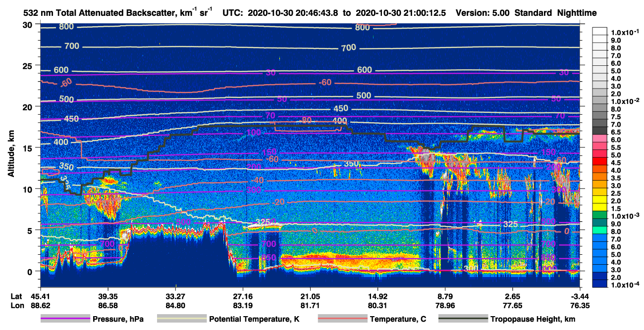Click colorbar label 4.5
The width and height of the screenshot is (644, 330).
(615, 163)
